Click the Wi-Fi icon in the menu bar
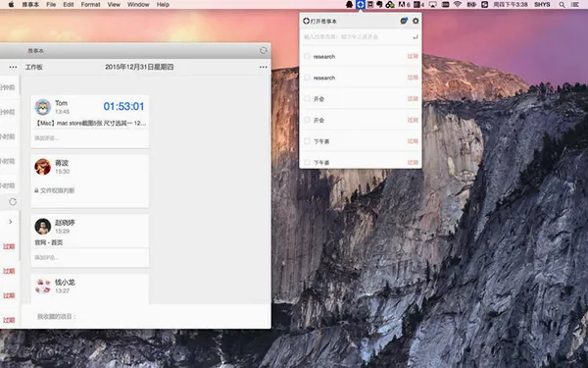This screenshot has height=368, width=588. click(x=458, y=5)
